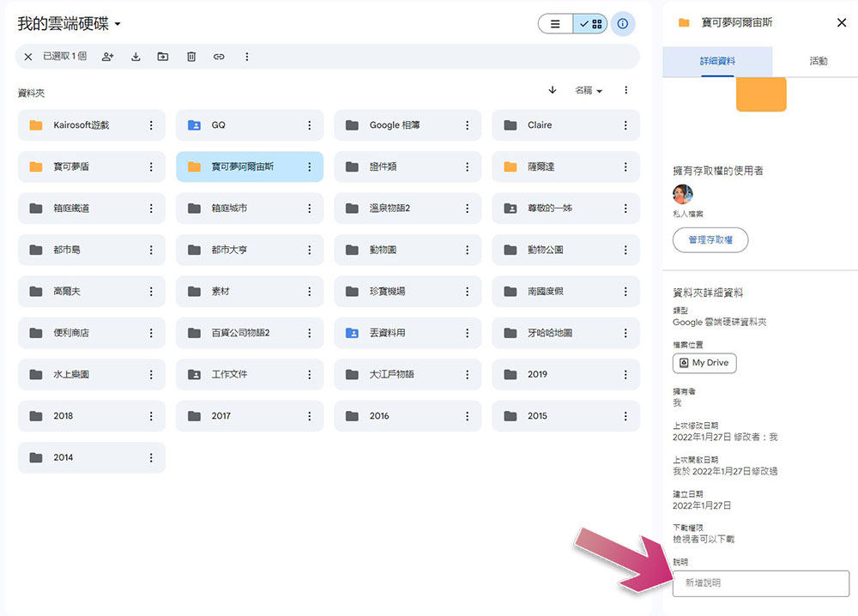This screenshot has height=616, width=858.
Task: Open more options for 2014 folder
Action: coord(151,458)
